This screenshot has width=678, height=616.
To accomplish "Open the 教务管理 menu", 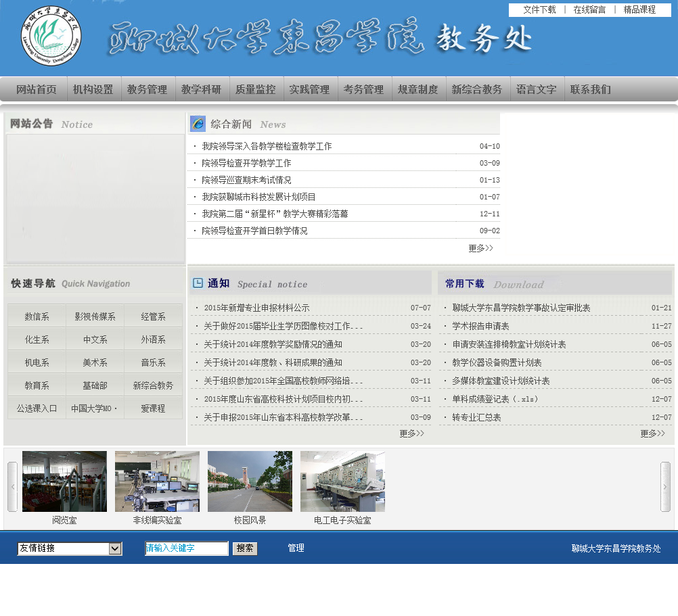I will tap(147, 89).
